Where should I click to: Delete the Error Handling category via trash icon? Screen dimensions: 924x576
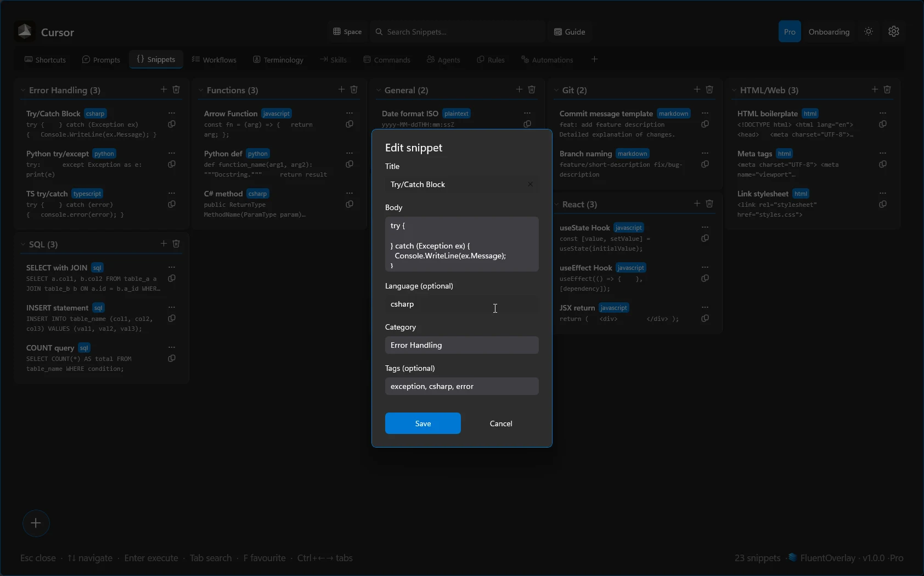[x=176, y=89]
